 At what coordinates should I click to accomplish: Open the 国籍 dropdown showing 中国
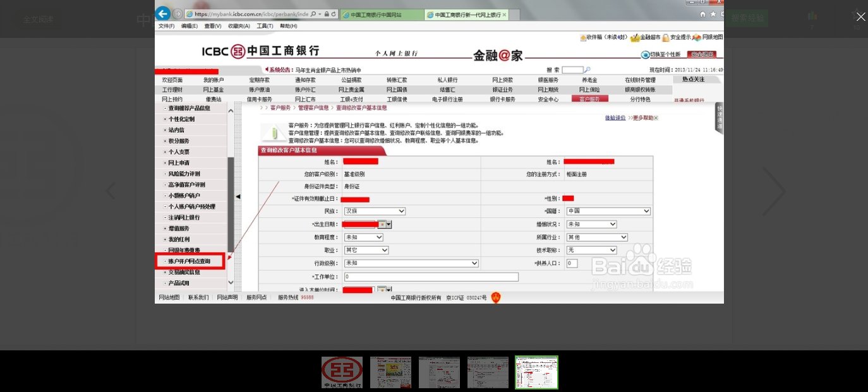coord(608,211)
